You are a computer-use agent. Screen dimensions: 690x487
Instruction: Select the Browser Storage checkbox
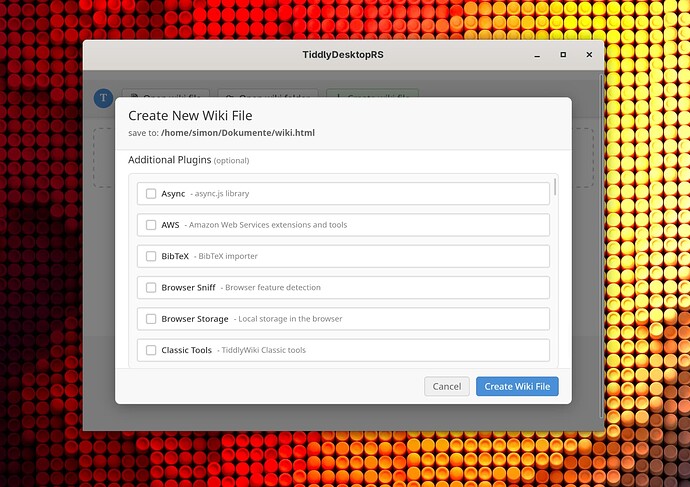pyautogui.click(x=151, y=319)
